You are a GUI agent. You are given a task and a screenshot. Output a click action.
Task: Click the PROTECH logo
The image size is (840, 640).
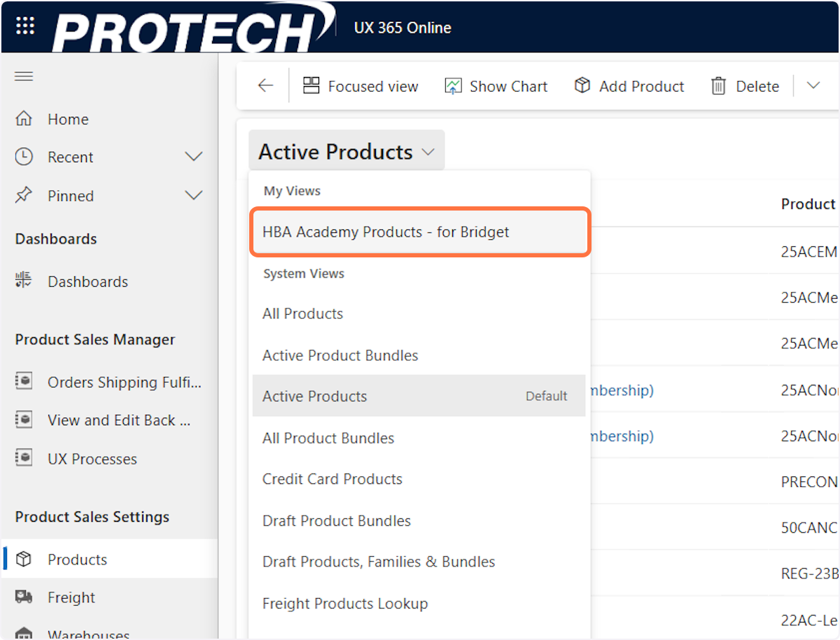pos(194,28)
